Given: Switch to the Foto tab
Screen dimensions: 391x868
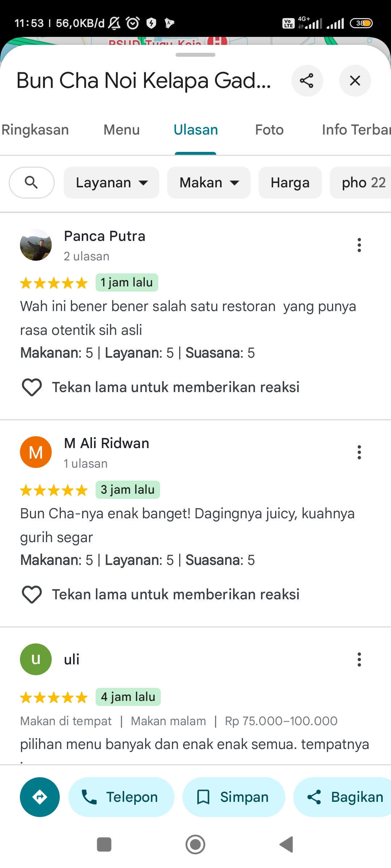Looking at the screenshot, I should point(269,130).
